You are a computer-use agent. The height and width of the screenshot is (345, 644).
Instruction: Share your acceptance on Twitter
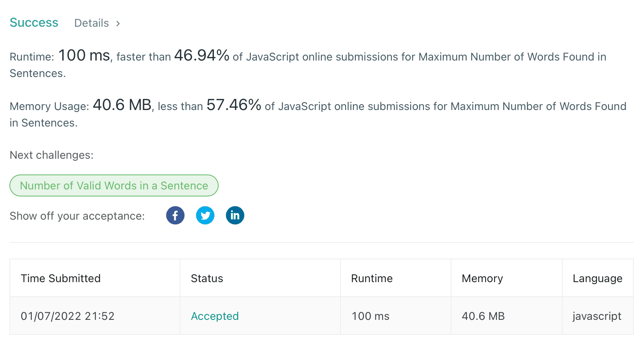[205, 215]
